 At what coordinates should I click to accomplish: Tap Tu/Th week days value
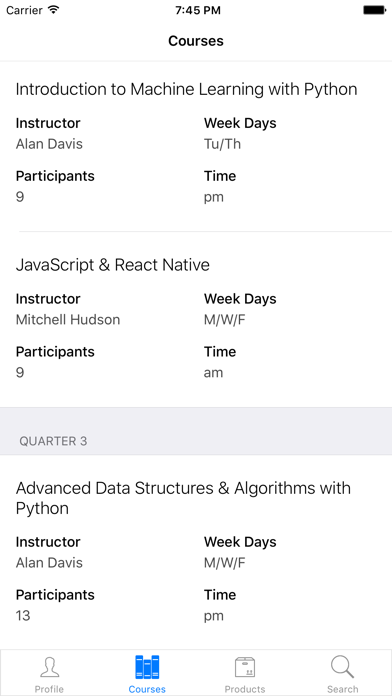click(x=222, y=144)
